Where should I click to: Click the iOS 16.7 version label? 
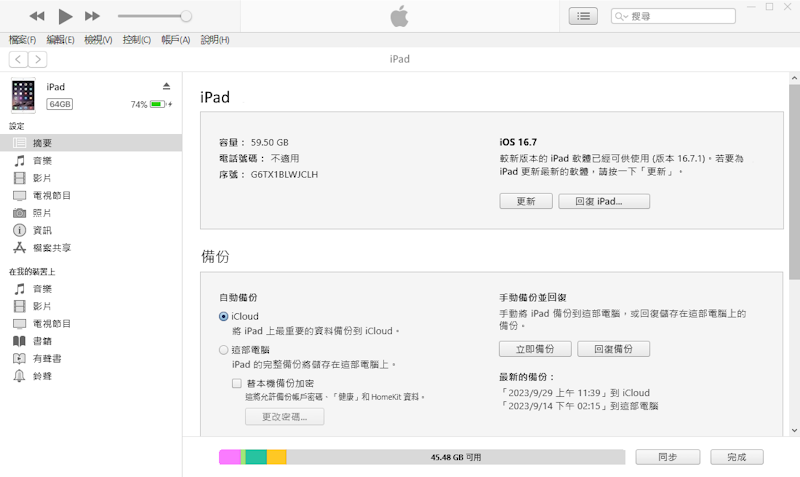[x=518, y=142]
